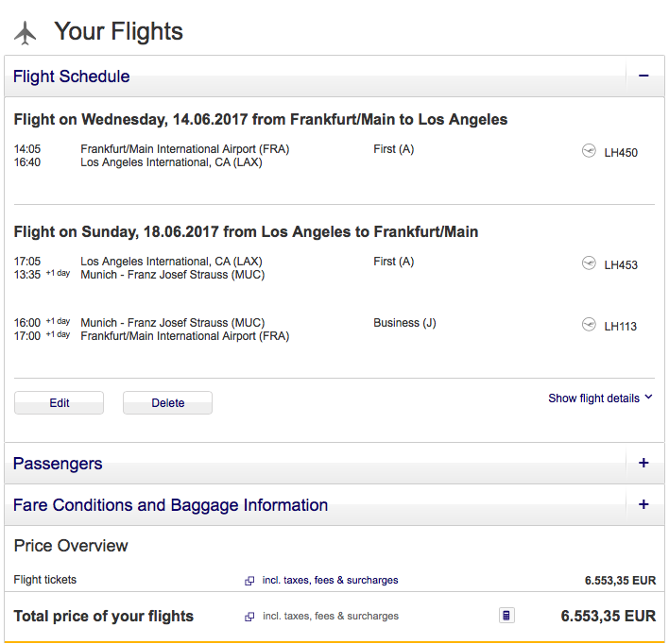Viewport: 669px width, 644px height.
Task: Click flight number LH113
Action: pos(621,326)
